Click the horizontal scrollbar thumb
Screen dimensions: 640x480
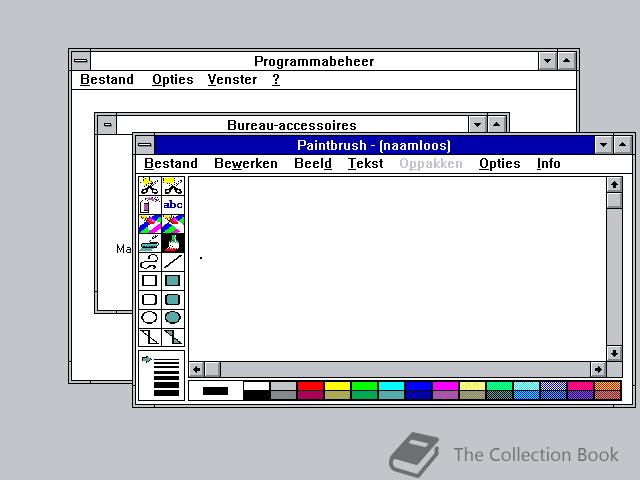212,370
